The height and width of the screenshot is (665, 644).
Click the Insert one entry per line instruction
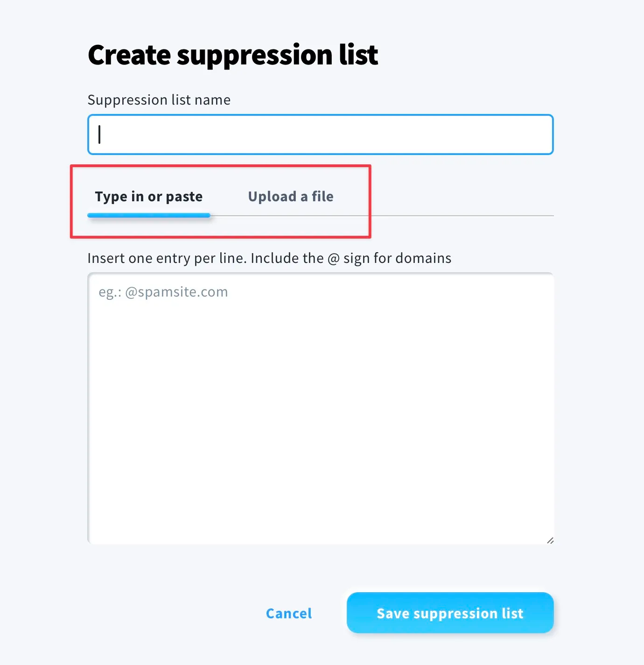[269, 258]
